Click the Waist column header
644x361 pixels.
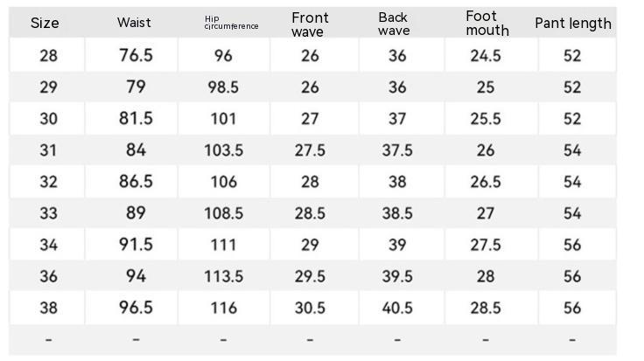(x=134, y=23)
